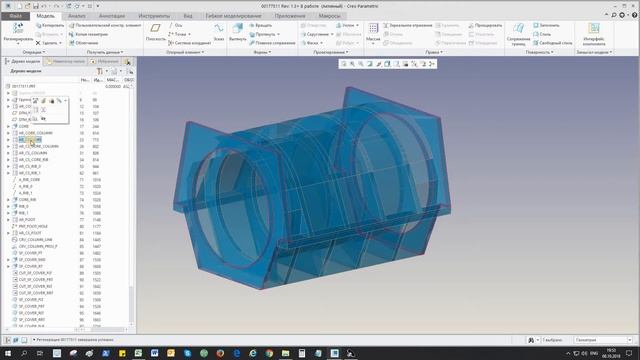Switch to the Макросы ribbon tab
This screenshot has height=360, width=640.
pyautogui.click(x=329, y=16)
